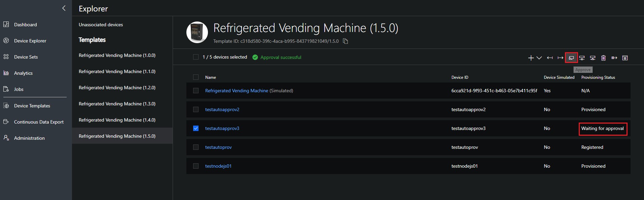Click the N/A provisioning status cell
644x200 pixels.
pos(585,91)
